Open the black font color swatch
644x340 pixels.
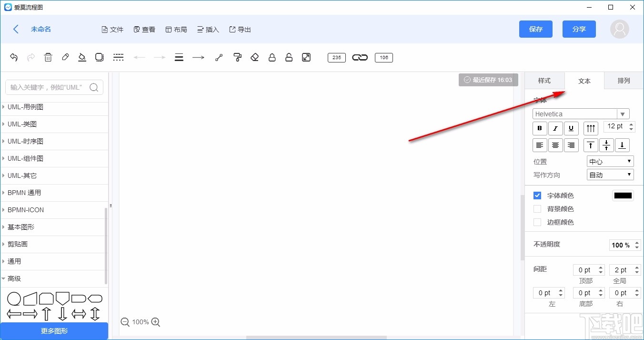point(623,196)
